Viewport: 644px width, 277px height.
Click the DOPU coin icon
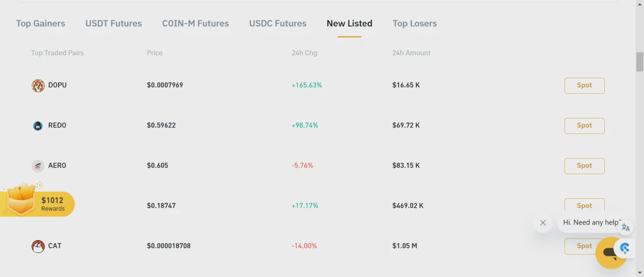[x=38, y=86]
